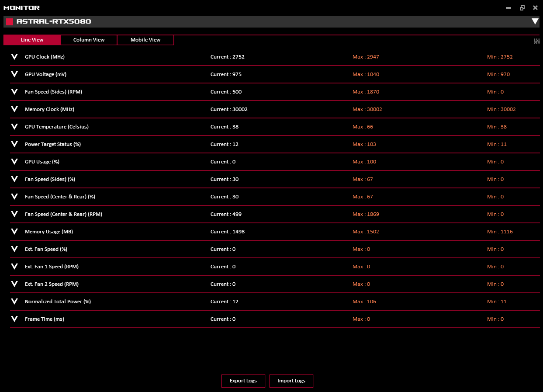Open the monitor settings sliders icon
This screenshot has width=543, height=392.
point(536,41)
